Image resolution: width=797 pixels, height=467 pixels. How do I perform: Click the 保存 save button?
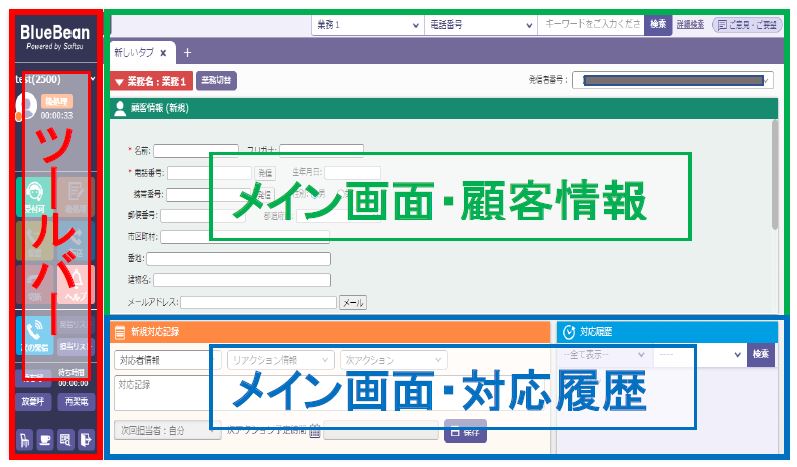(x=465, y=431)
